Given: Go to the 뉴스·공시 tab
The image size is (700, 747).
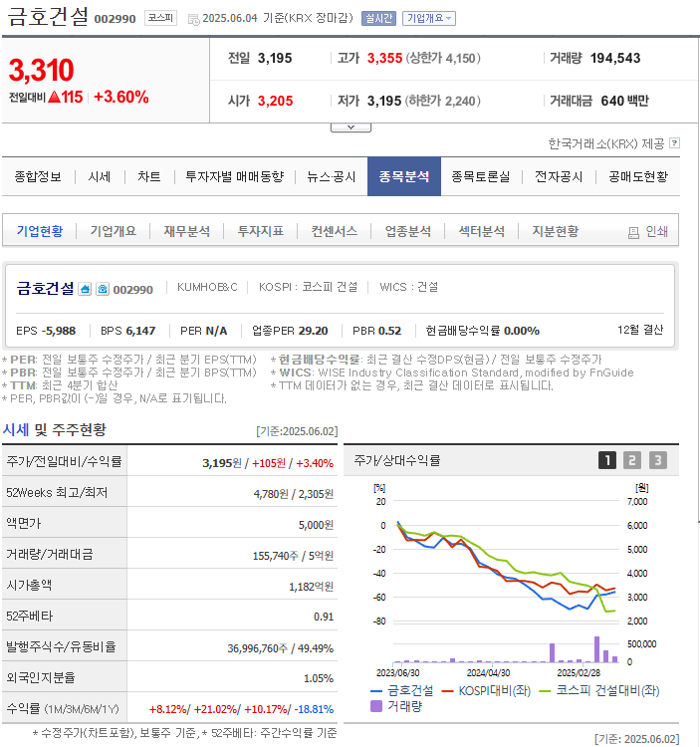Looking at the screenshot, I should pos(331,176).
